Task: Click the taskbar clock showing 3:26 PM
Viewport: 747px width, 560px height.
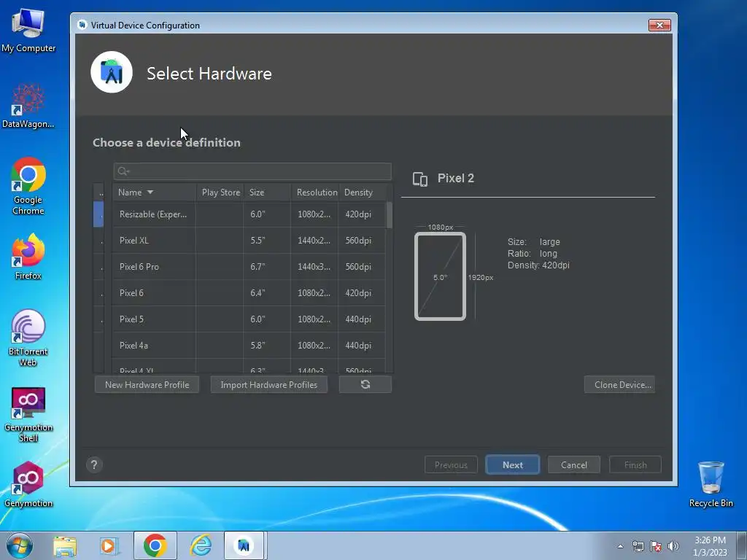Action: click(710, 546)
